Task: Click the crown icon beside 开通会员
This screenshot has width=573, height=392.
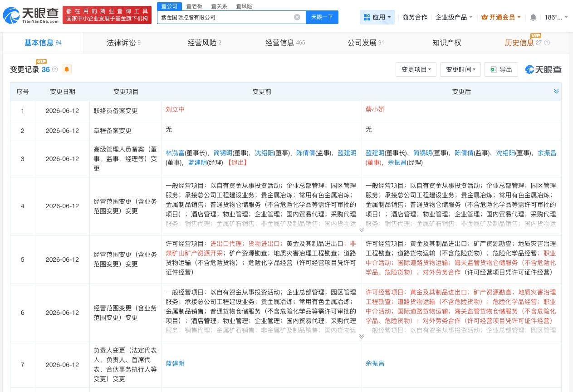Action: 484,17
